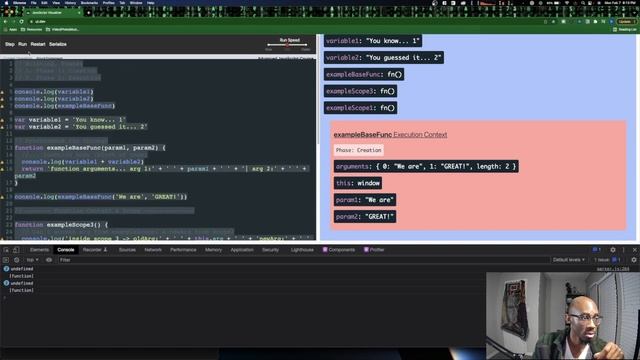Toggle the console sidebar icon
This screenshot has height=360, width=640.
pos(6,260)
